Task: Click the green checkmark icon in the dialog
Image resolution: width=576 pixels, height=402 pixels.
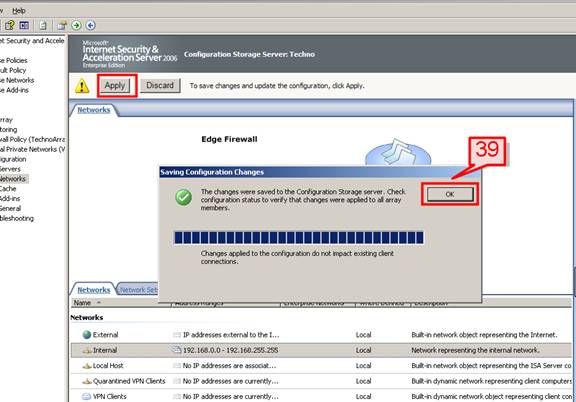Action: [183, 197]
